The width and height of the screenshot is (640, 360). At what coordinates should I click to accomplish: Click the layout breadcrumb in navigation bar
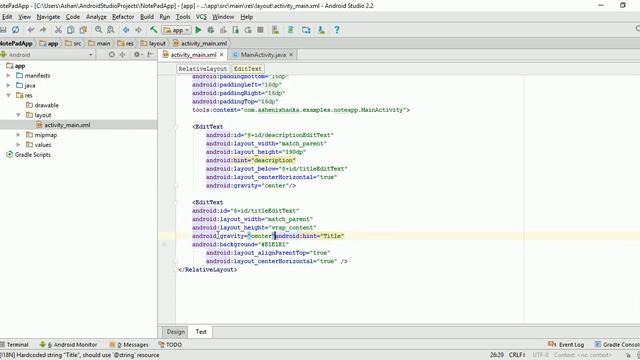click(153, 43)
